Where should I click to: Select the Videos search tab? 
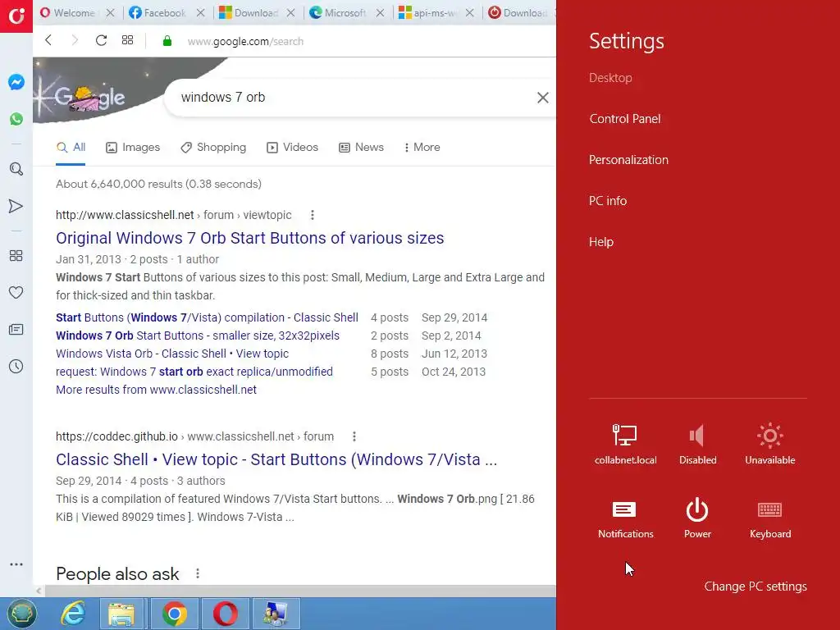[293, 148]
